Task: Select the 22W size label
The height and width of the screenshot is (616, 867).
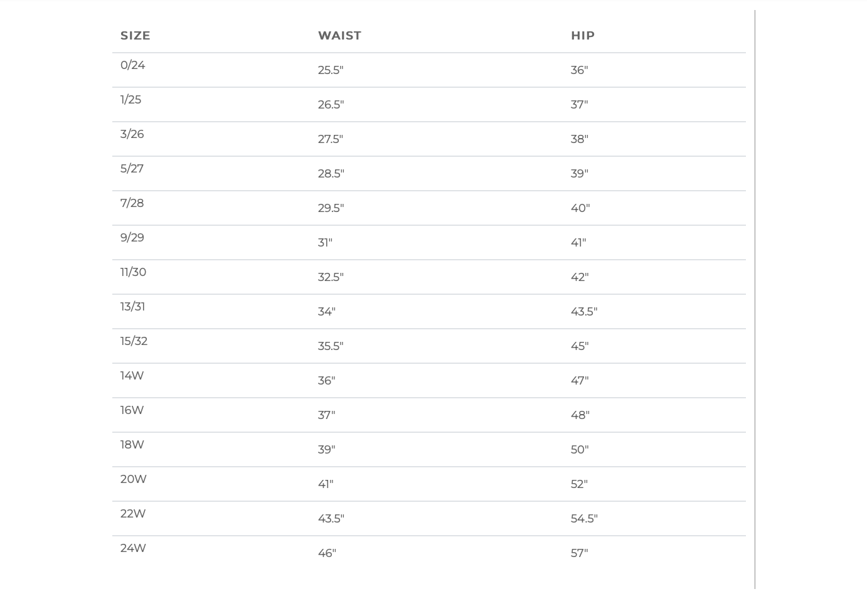Action: coord(133,514)
